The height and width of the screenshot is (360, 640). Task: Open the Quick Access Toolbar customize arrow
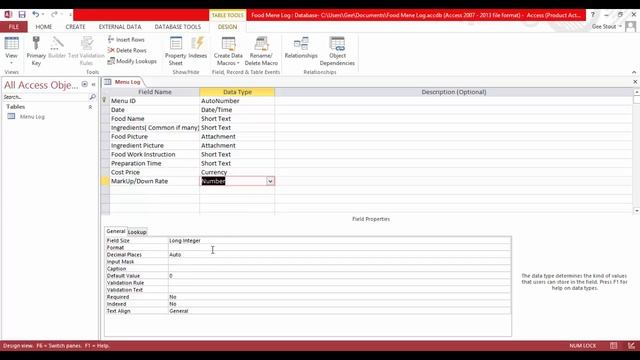pos(70,15)
